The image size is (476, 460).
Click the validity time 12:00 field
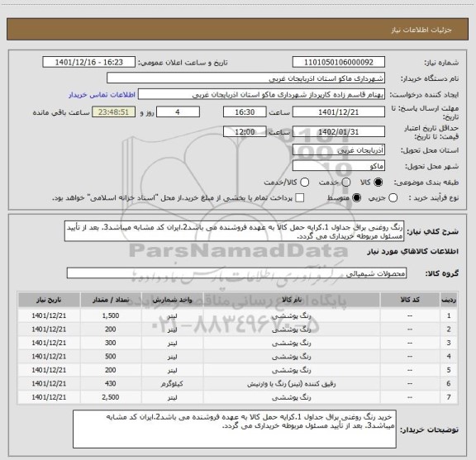245,131
